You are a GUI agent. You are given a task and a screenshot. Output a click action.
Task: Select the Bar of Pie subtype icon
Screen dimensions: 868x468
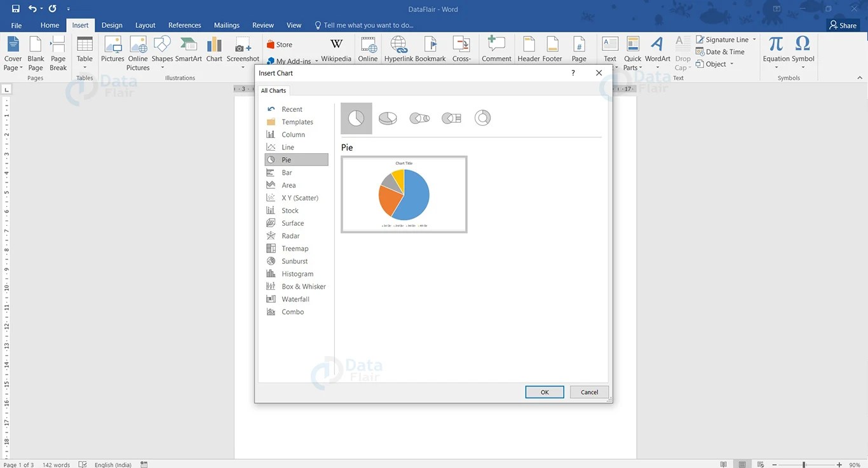click(x=451, y=118)
